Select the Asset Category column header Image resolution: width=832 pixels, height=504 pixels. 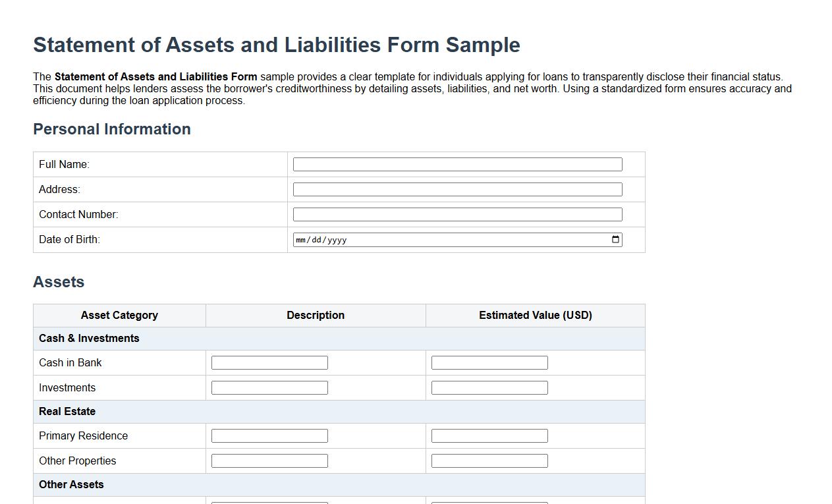(x=119, y=315)
